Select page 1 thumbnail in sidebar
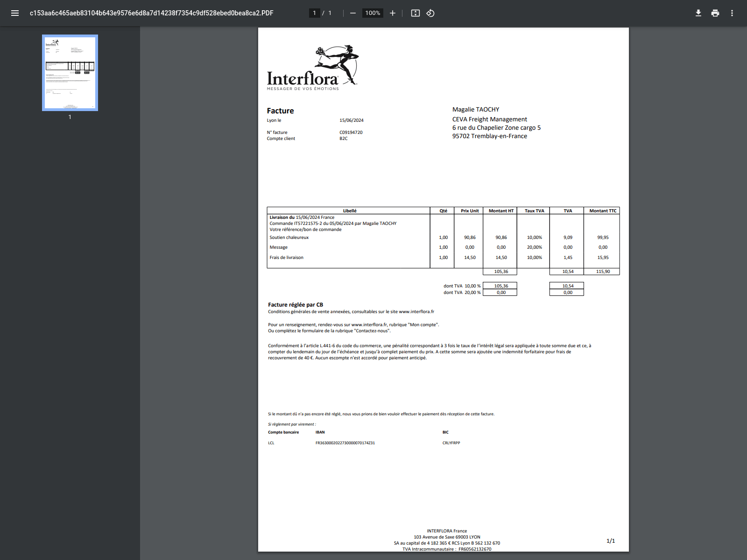The width and height of the screenshot is (747, 560). (70, 73)
